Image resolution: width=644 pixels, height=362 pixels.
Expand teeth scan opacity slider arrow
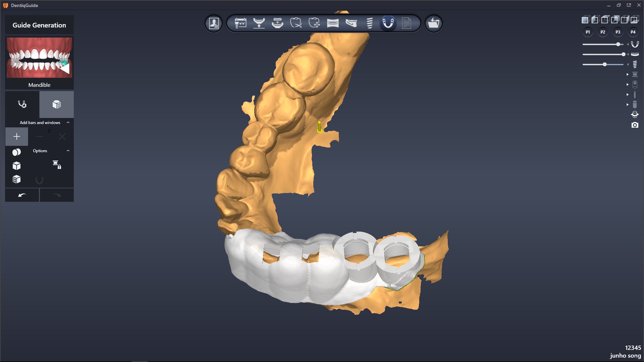pyautogui.click(x=628, y=54)
